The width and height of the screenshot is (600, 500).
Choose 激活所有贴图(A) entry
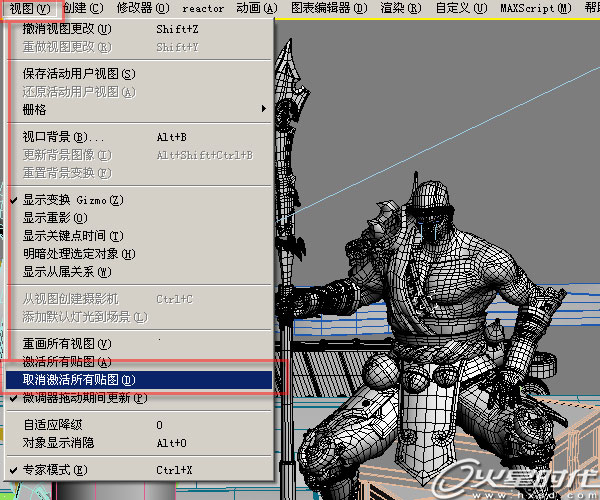pyautogui.click(x=139, y=362)
